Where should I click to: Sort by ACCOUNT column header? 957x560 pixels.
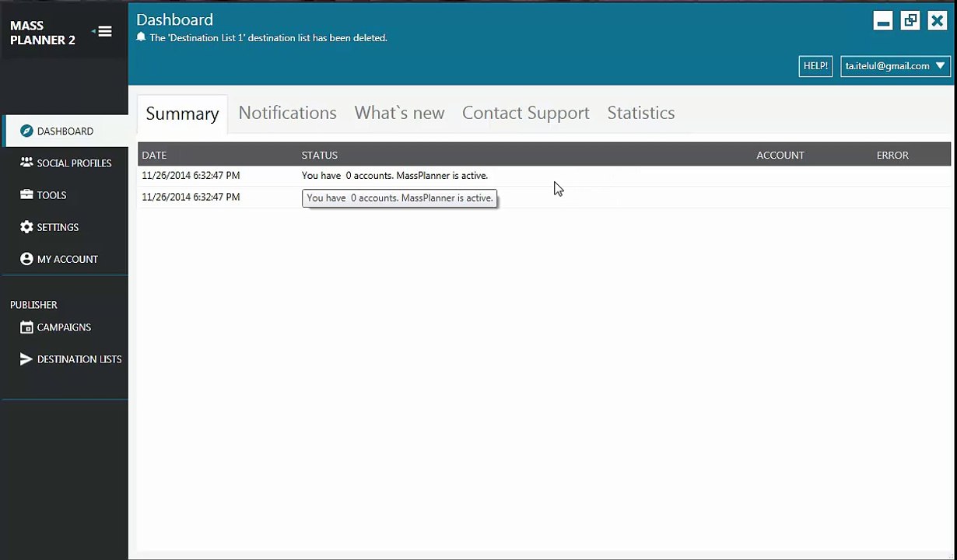(780, 155)
